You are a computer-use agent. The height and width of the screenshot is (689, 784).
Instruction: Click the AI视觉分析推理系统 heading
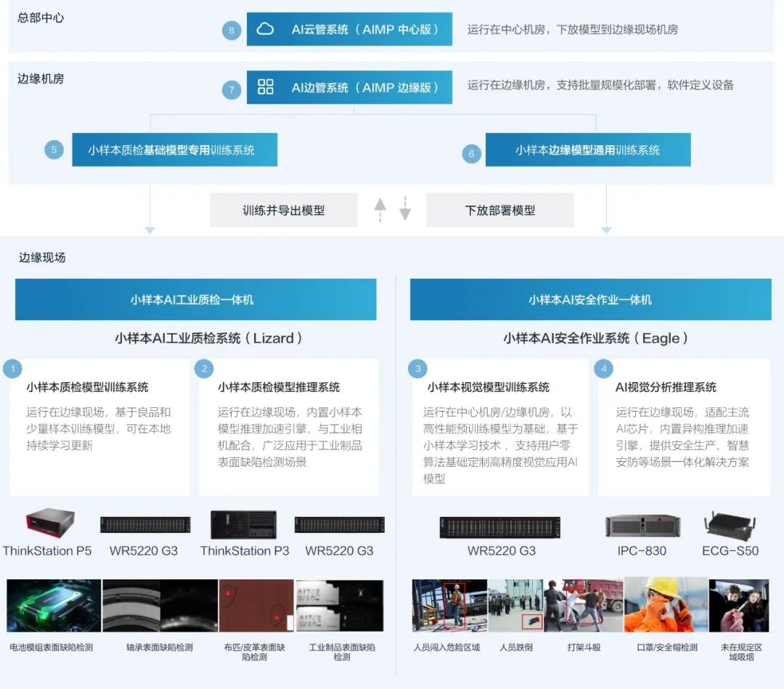click(x=666, y=387)
